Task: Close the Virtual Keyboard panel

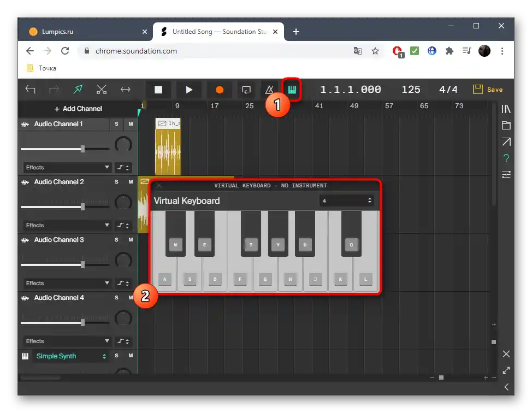Action: pyautogui.click(x=159, y=185)
